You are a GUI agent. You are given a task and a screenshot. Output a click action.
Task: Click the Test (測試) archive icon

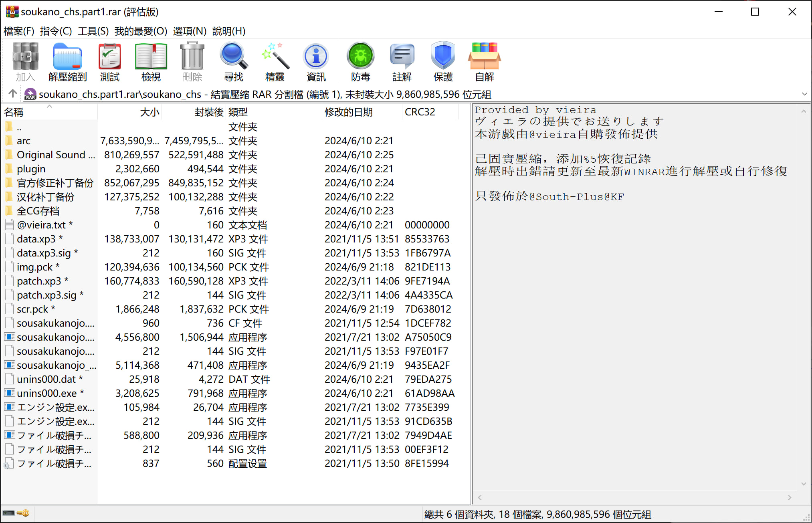[x=109, y=61]
